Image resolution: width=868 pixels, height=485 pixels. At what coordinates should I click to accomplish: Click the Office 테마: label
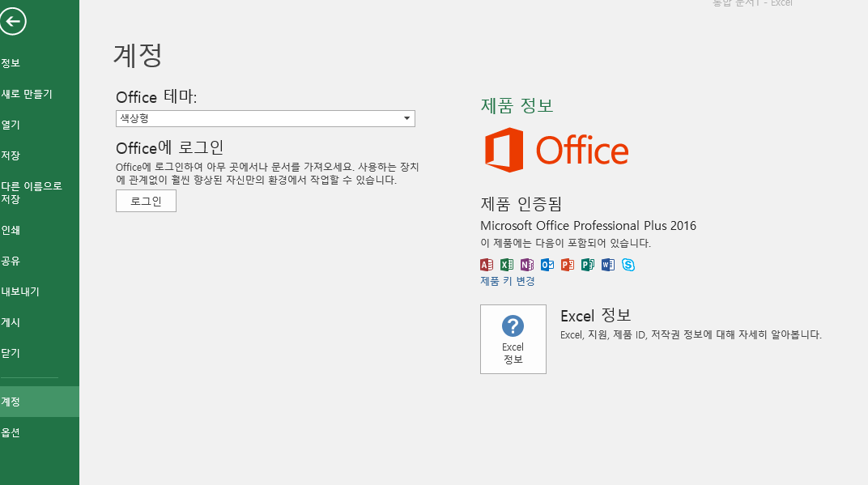pos(156,97)
